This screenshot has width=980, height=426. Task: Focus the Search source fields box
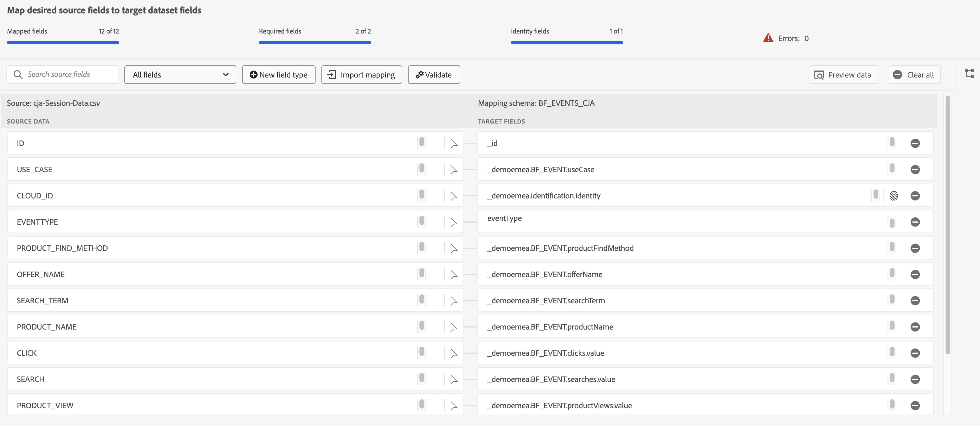click(62, 75)
